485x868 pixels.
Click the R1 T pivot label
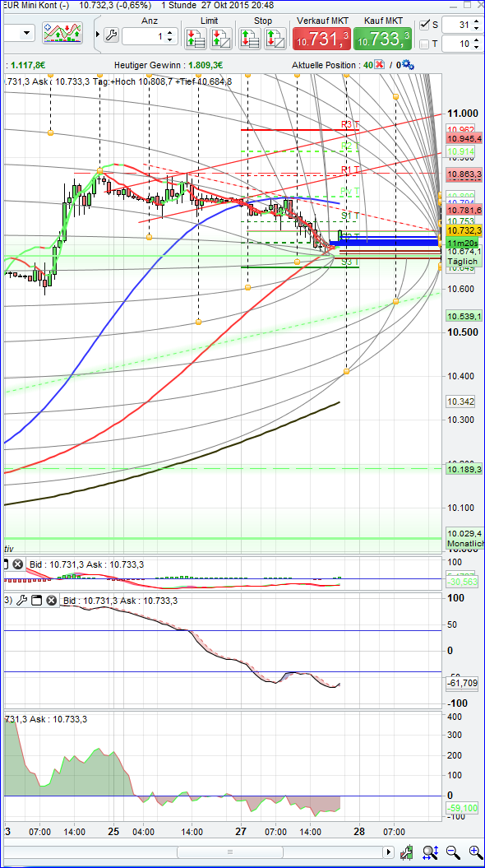click(x=350, y=169)
